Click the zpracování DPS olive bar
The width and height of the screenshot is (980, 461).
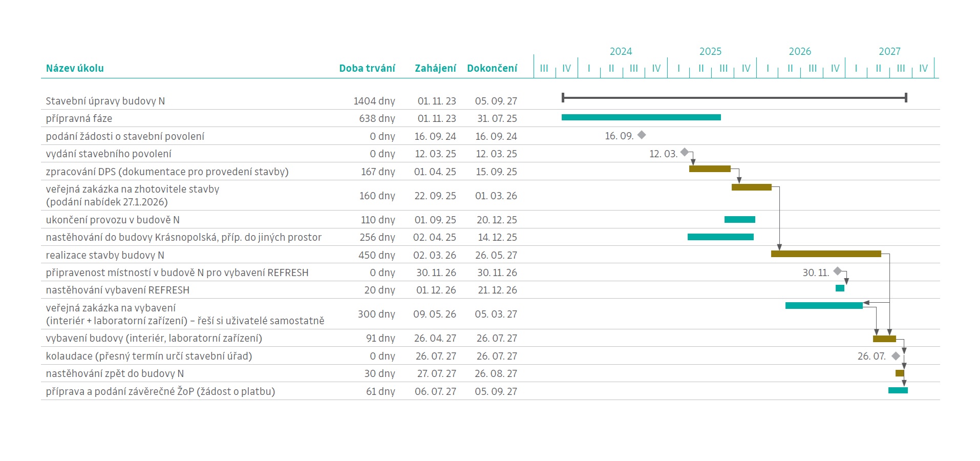(x=710, y=169)
